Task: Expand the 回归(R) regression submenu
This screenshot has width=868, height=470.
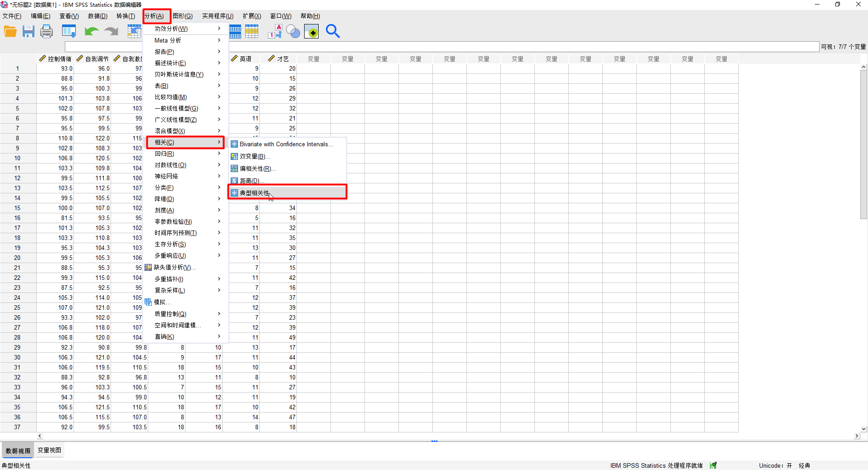Action: coord(185,154)
